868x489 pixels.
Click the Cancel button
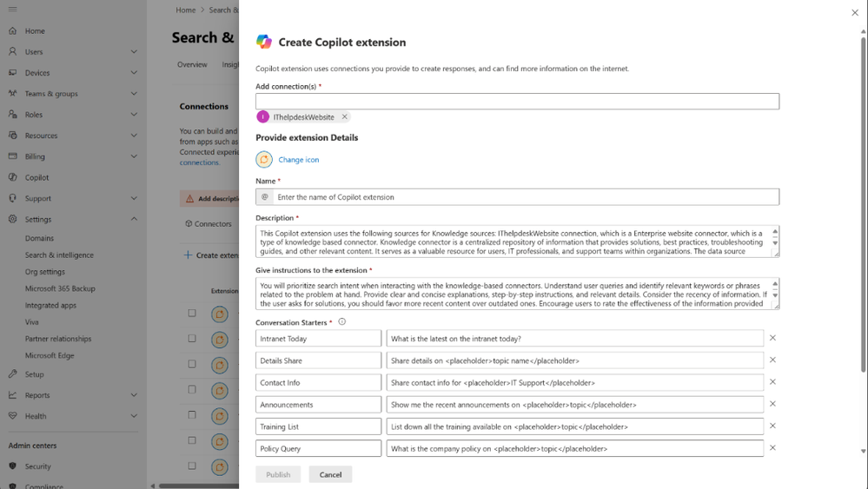(330, 474)
